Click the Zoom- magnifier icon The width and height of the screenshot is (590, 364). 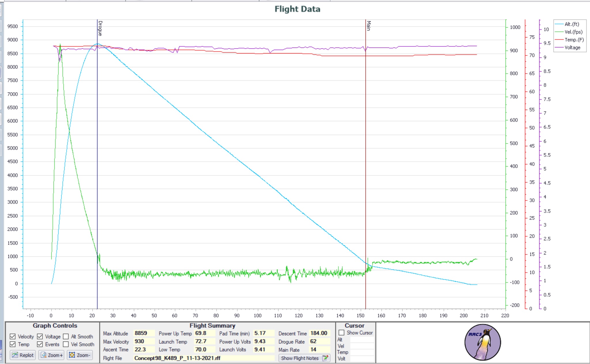click(72, 355)
